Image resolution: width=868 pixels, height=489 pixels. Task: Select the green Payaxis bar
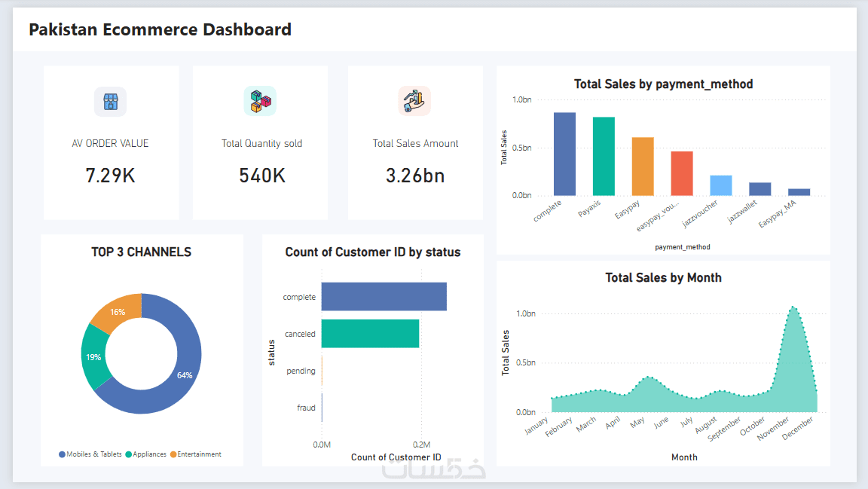point(604,156)
